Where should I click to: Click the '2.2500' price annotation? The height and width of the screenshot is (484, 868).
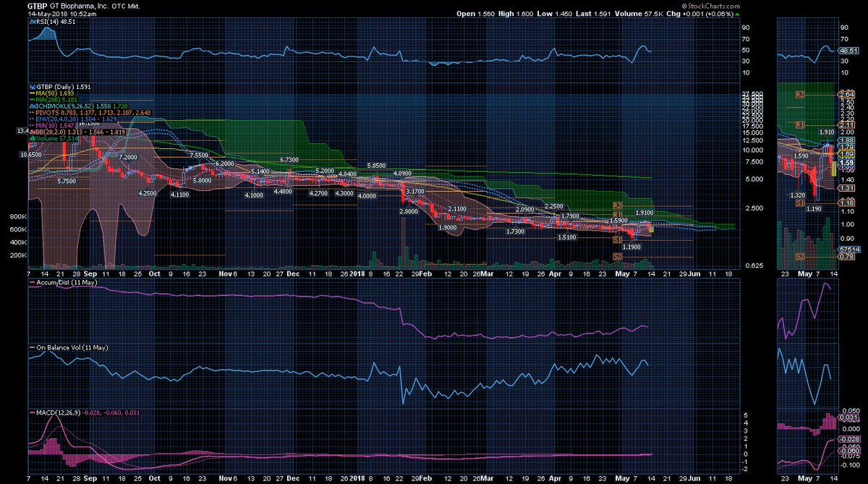553,207
